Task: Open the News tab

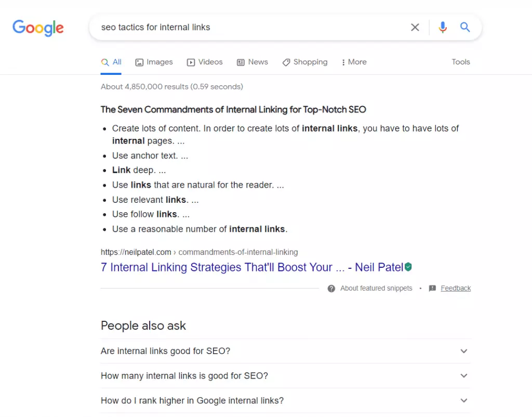Action: [x=252, y=62]
